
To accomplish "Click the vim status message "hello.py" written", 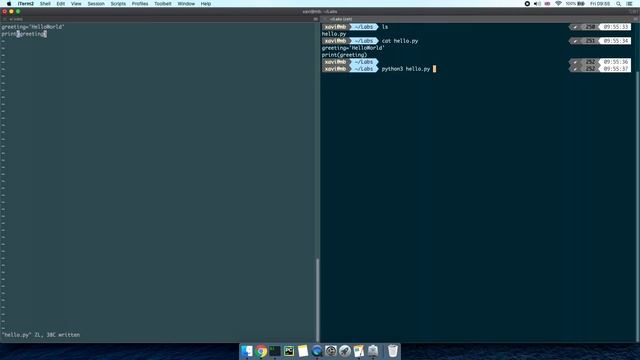I will click(41, 335).
